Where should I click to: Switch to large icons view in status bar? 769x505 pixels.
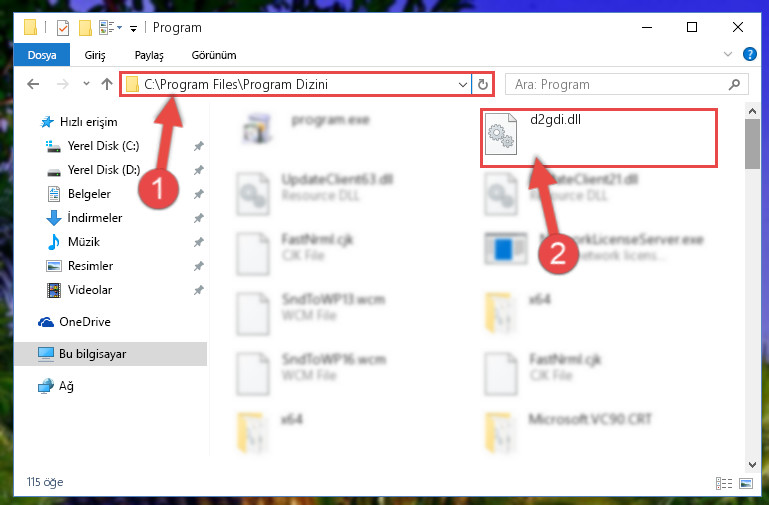pyautogui.click(x=746, y=483)
